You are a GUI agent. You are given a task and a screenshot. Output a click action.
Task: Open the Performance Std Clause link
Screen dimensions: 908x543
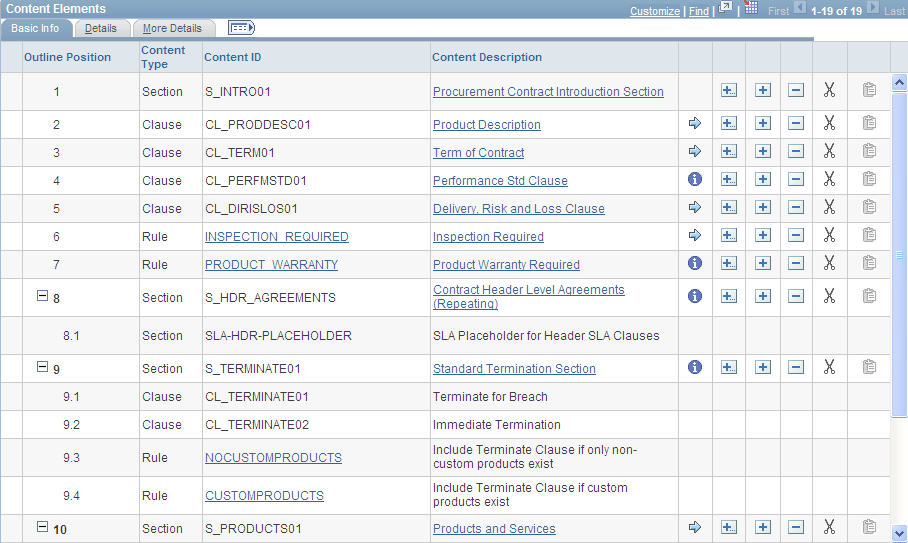500,181
